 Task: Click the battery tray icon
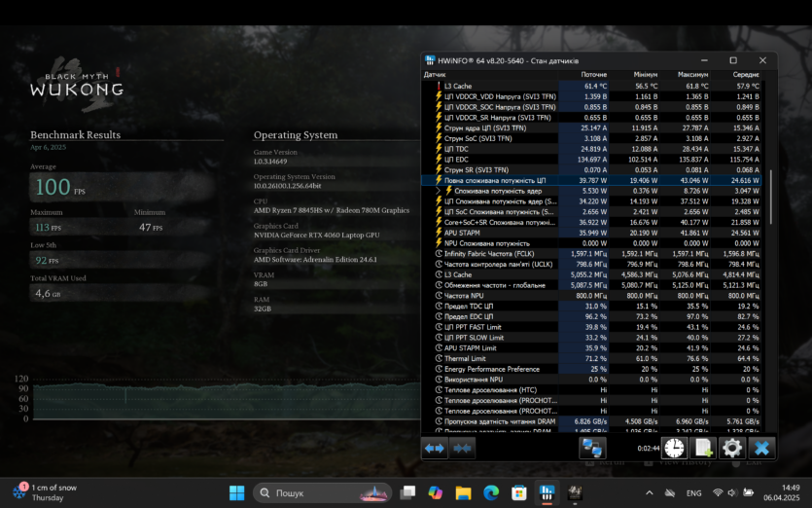coord(748,493)
